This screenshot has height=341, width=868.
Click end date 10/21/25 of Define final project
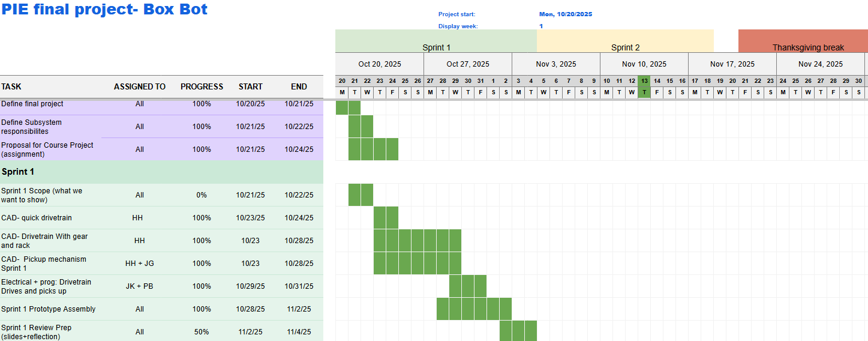(x=299, y=104)
